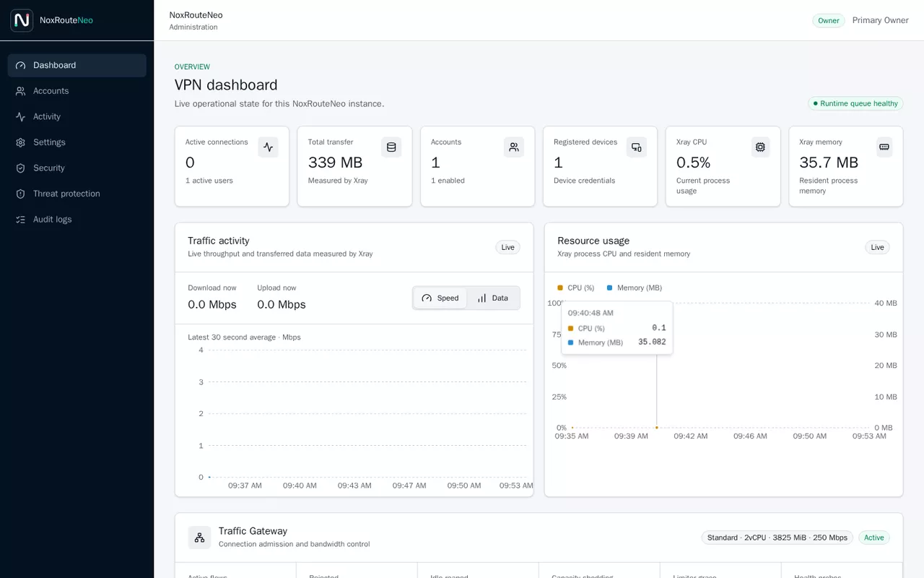This screenshot has width=924, height=578.
Task: Go to Threat protection section
Action: click(77, 194)
